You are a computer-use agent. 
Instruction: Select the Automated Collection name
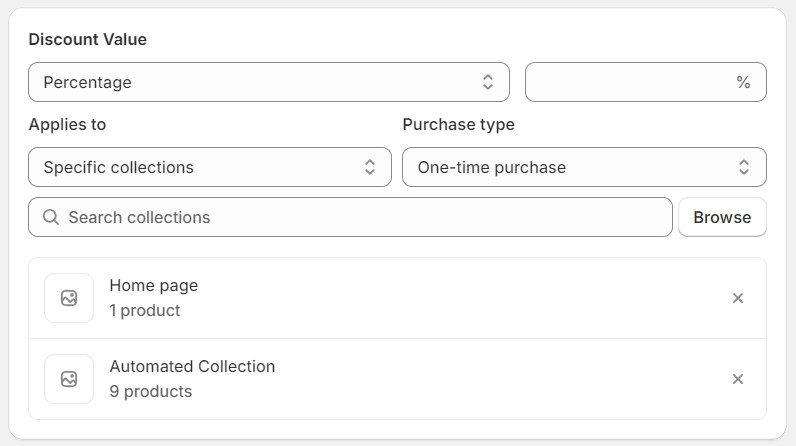pos(192,366)
